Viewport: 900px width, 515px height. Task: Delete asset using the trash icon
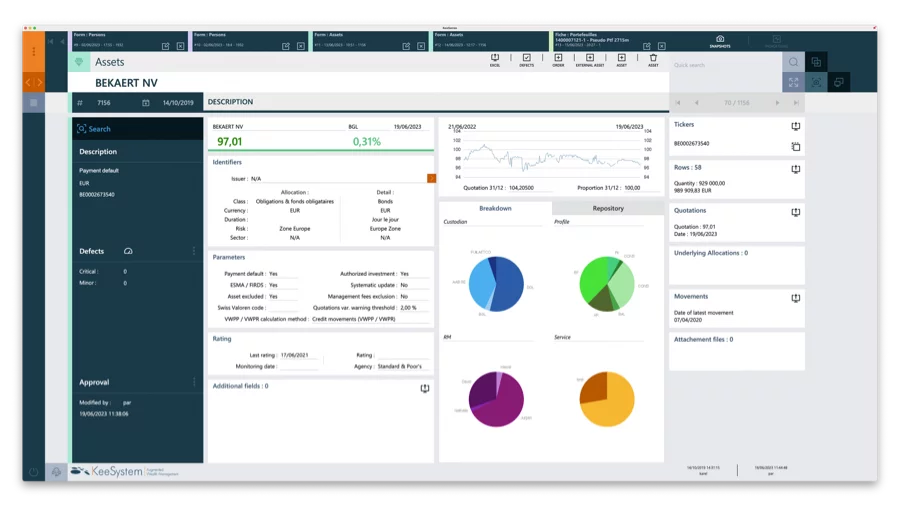tap(653, 59)
